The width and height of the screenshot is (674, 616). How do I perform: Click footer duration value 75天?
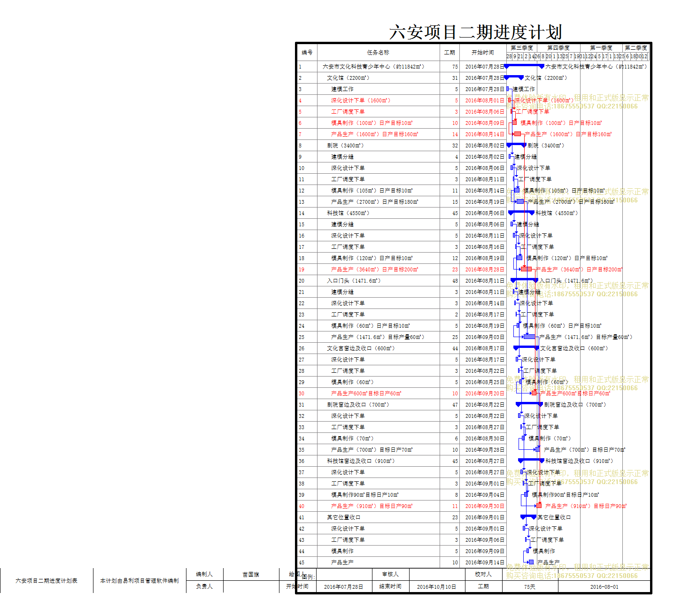[530, 587]
